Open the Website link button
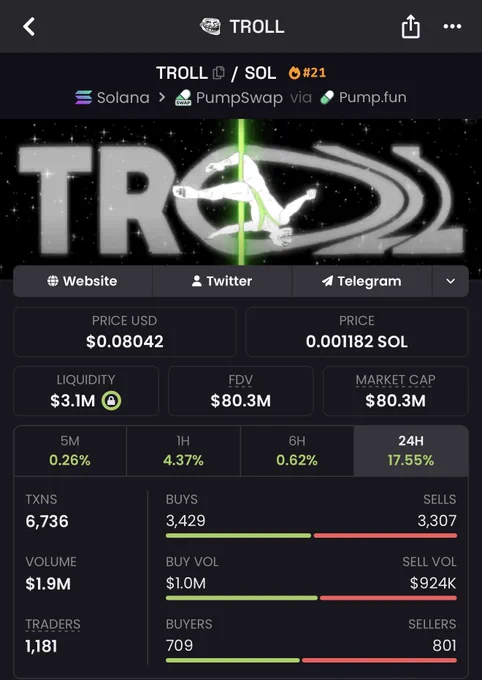 pos(82,281)
